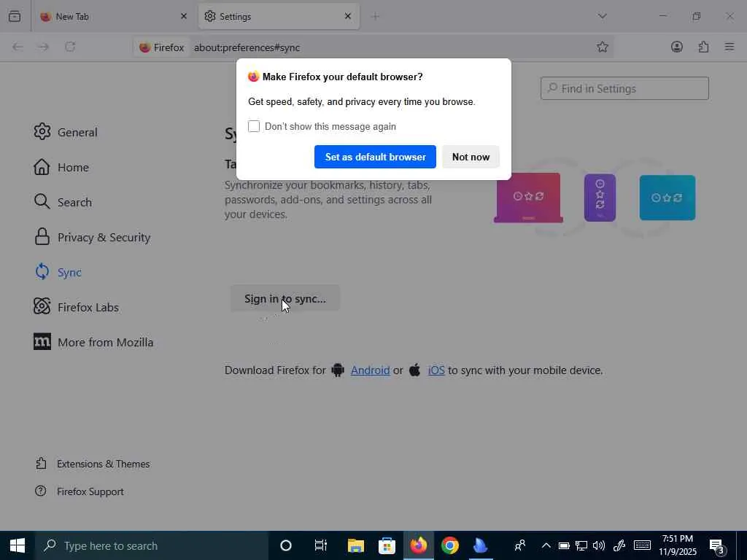This screenshot has height=560, width=747.
Task: Open the Extensions puzzle icon
Action: point(703,47)
